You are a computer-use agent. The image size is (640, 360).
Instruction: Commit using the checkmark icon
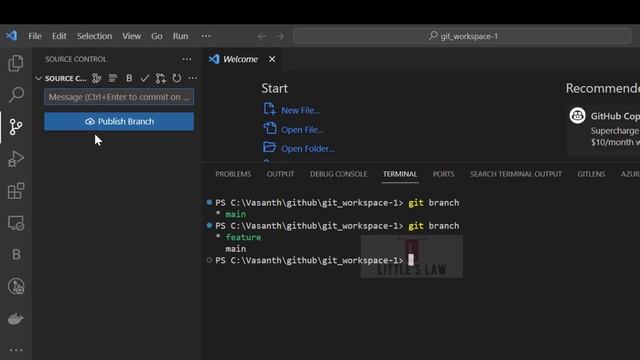point(144,78)
